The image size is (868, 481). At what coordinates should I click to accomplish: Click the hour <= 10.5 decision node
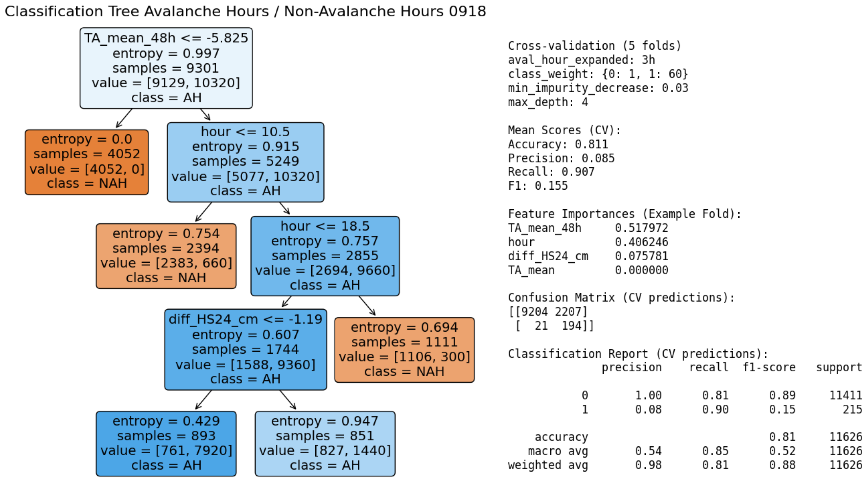coord(245,162)
